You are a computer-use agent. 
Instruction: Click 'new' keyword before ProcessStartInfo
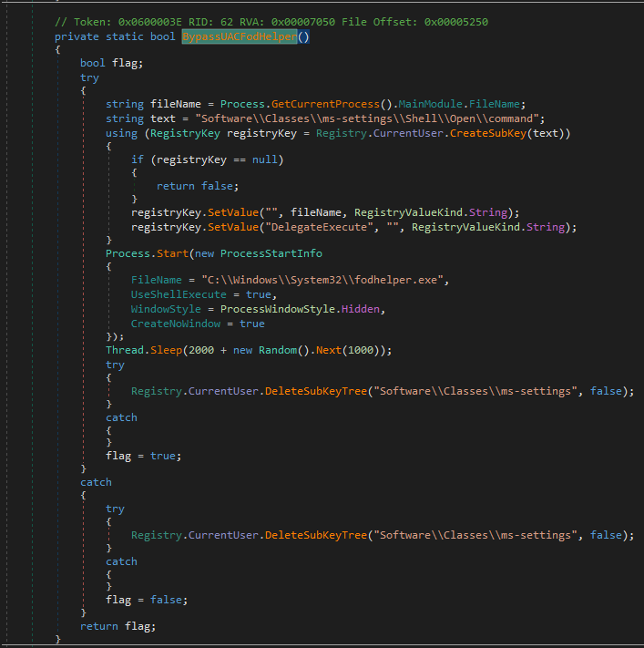click(204, 253)
